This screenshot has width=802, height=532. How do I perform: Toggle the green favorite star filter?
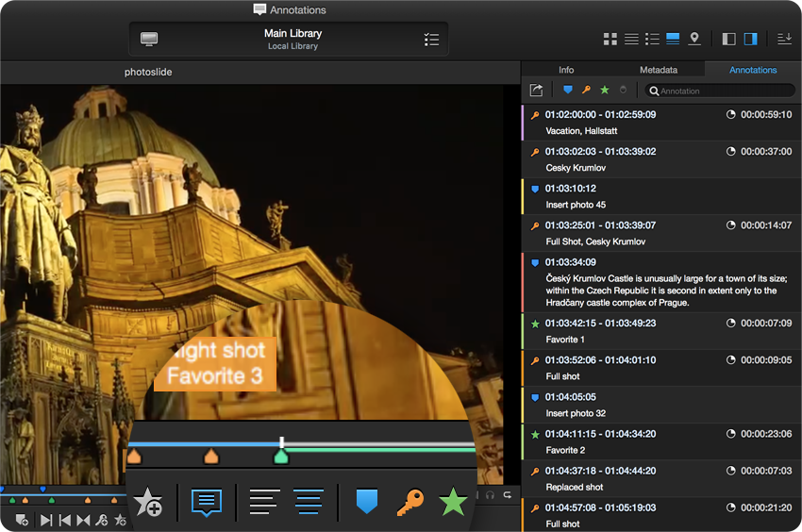[x=605, y=90]
